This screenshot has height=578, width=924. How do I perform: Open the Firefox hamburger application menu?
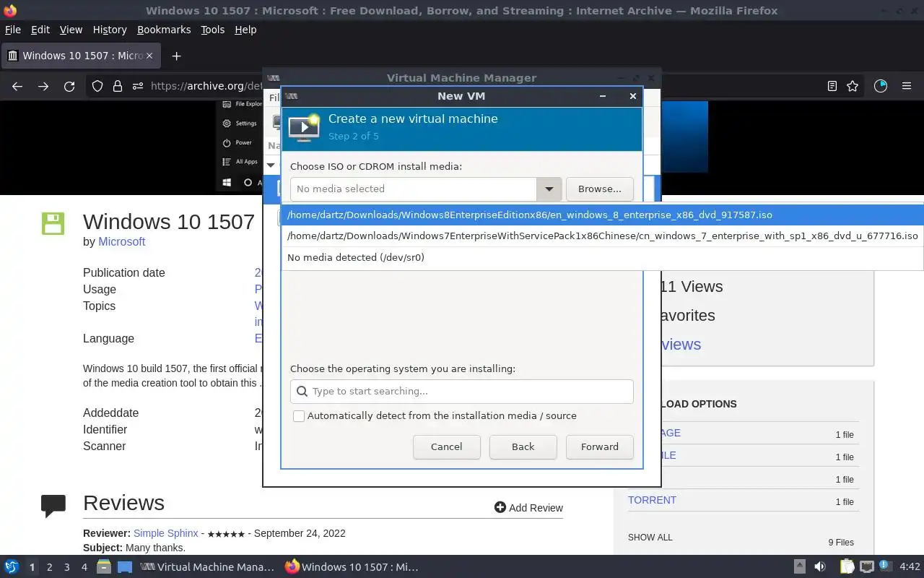(907, 86)
